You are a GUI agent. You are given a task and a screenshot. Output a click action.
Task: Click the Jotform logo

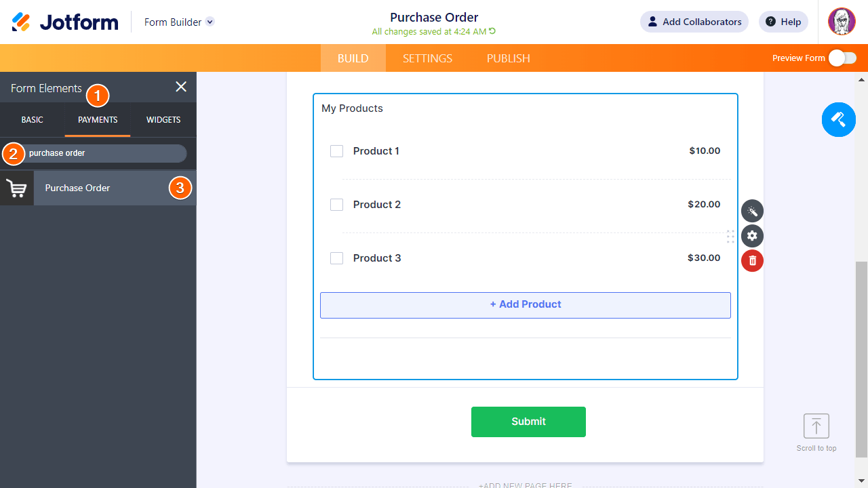[65, 22]
